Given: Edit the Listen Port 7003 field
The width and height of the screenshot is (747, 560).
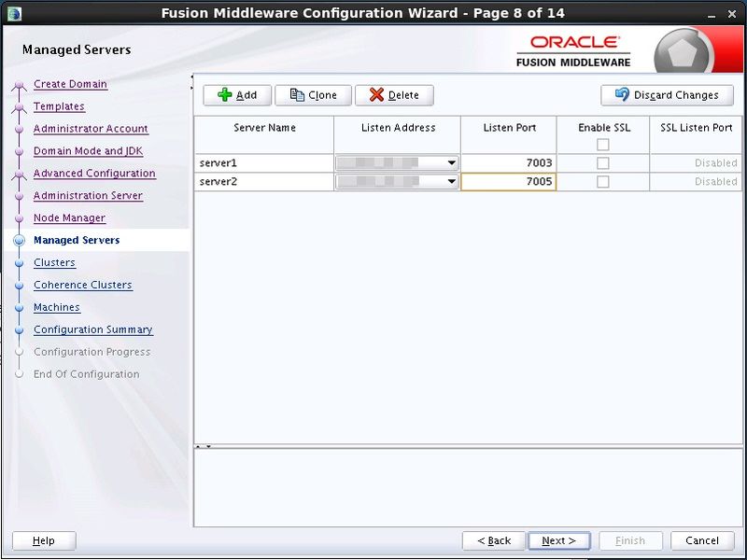Looking at the screenshot, I should [508, 162].
